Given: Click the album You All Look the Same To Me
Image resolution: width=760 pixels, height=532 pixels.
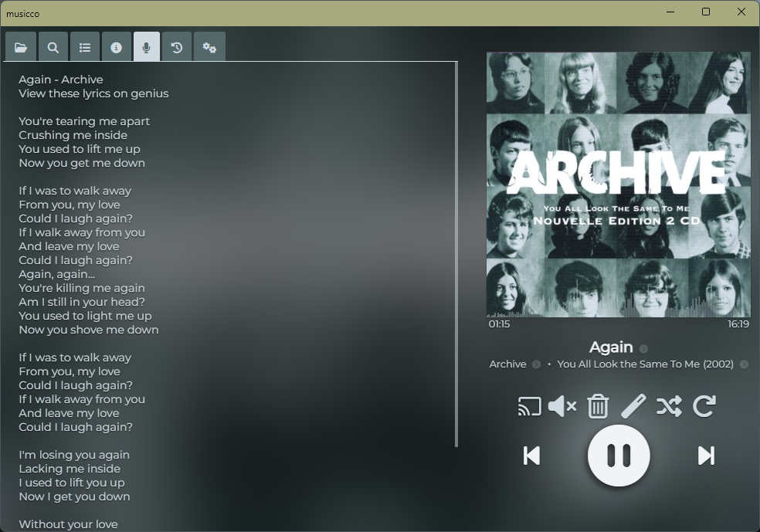Looking at the screenshot, I should (x=645, y=364).
